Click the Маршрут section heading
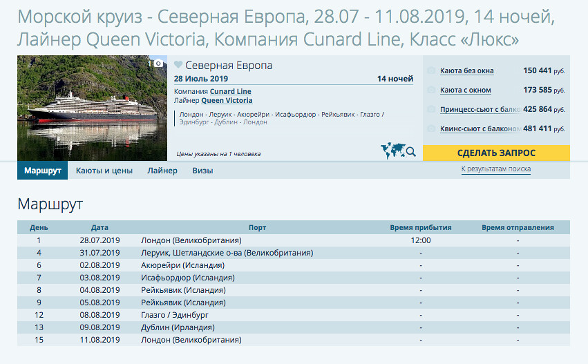This screenshot has height=364, width=588. pyautogui.click(x=50, y=204)
